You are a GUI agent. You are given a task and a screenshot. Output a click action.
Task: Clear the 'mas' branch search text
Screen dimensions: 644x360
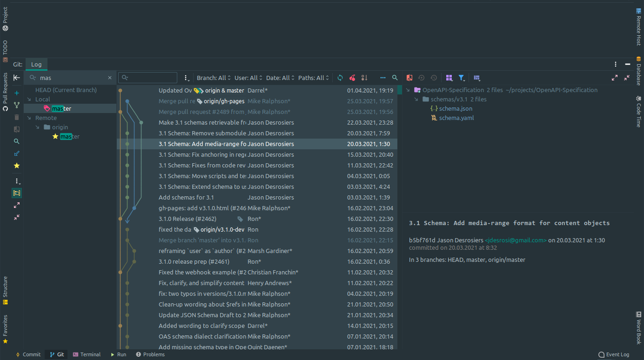[x=110, y=78]
